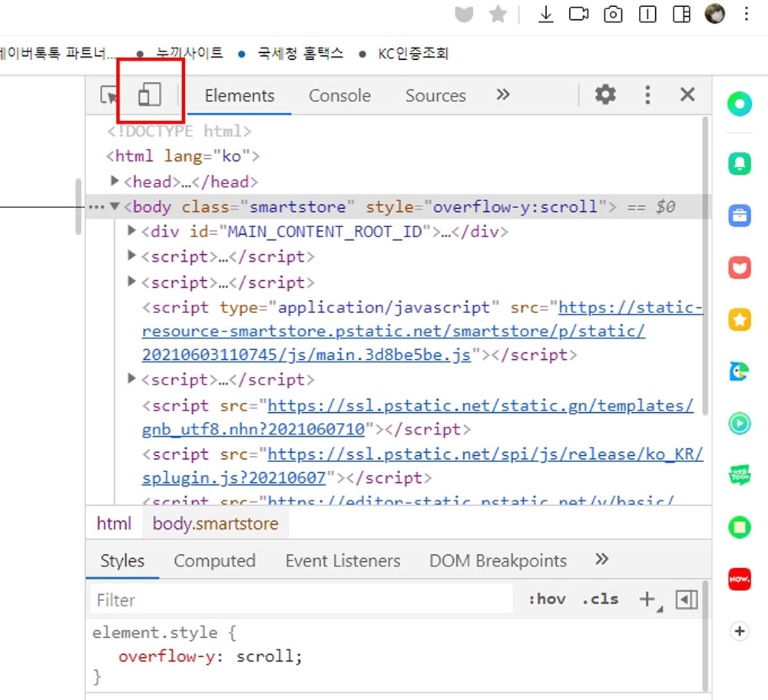Add a new style rule with plus icon
This screenshot has width=768, height=700.
(x=647, y=599)
